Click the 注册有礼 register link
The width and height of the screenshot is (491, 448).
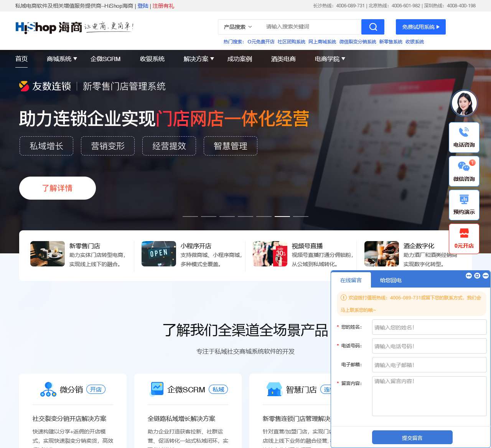click(x=163, y=6)
